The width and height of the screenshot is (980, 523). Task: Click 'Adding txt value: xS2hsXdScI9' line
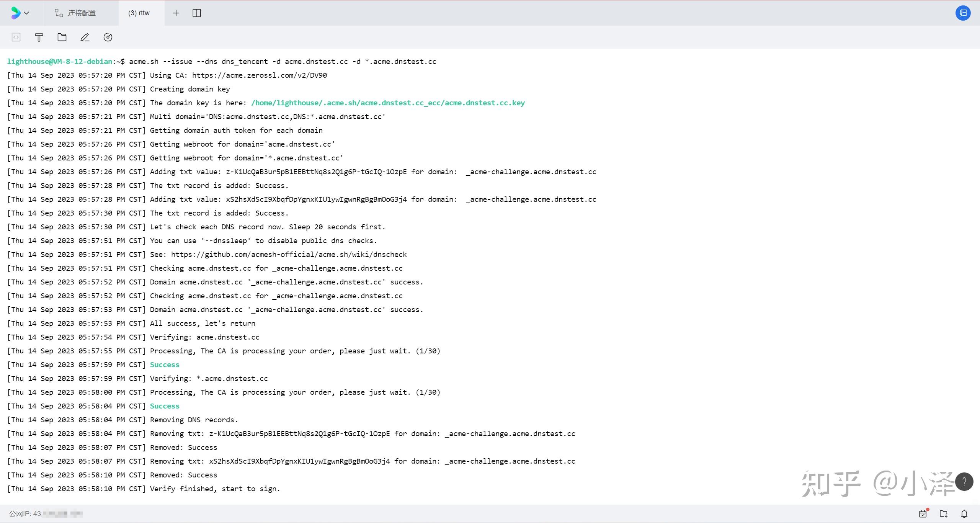pyautogui.click(x=302, y=199)
